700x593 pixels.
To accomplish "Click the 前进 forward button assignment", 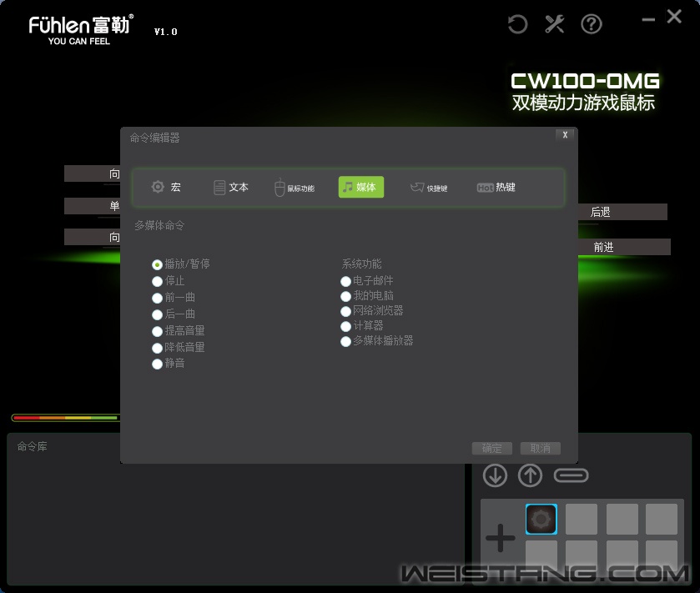I will (x=624, y=247).
